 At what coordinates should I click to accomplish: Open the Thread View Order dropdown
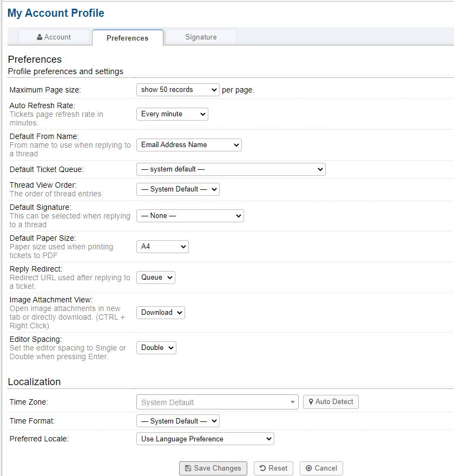click(177, 189)
